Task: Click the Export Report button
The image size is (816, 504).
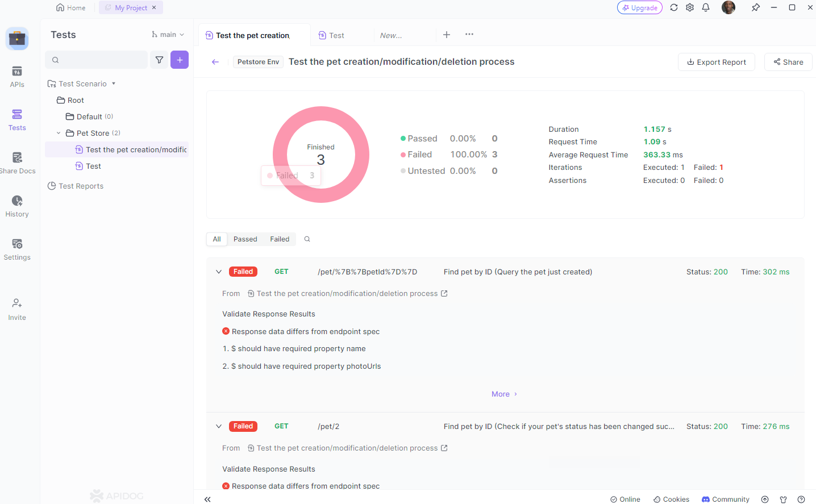Action: pos(716,62)
